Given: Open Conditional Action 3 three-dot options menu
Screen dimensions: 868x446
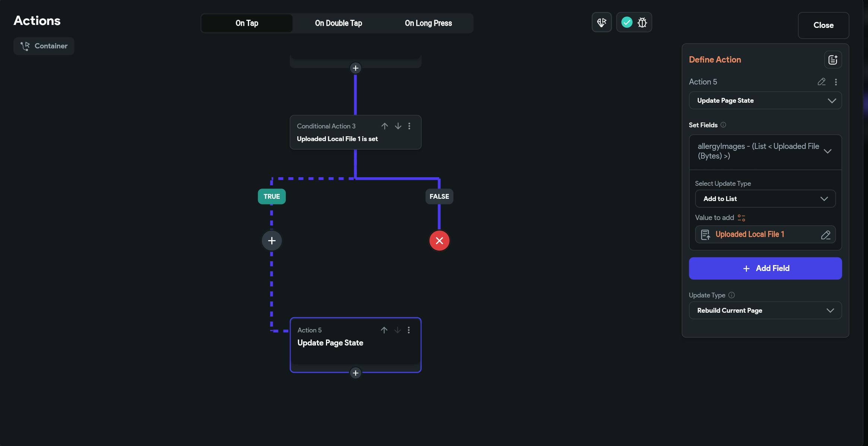Looking at the screenshot, I should point(409,126).
